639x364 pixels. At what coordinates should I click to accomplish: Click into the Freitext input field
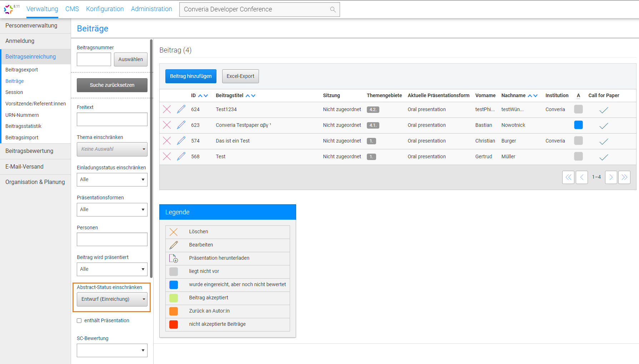coord(112,119)
